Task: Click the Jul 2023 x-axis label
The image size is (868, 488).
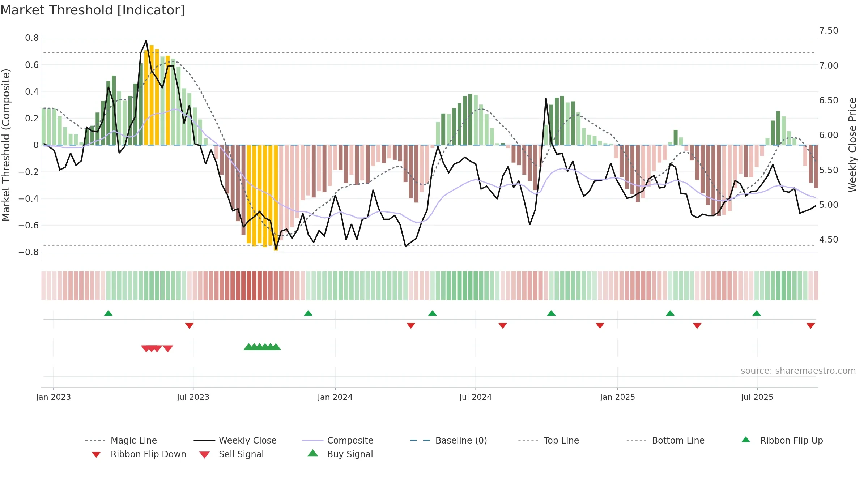Action: click(193, 397)
